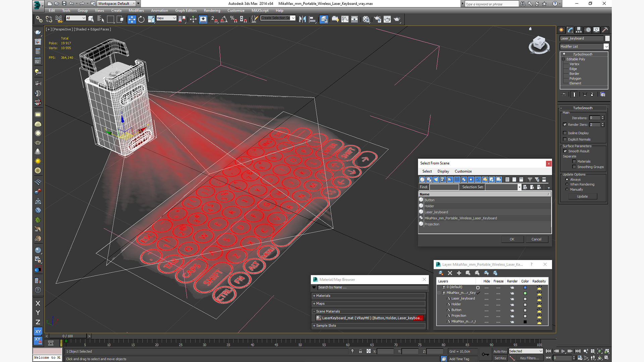Expand Sample Slots group in Material Browser
This screenshot has height=362, width=644.
pyautogui.click(x=369, y=325)
